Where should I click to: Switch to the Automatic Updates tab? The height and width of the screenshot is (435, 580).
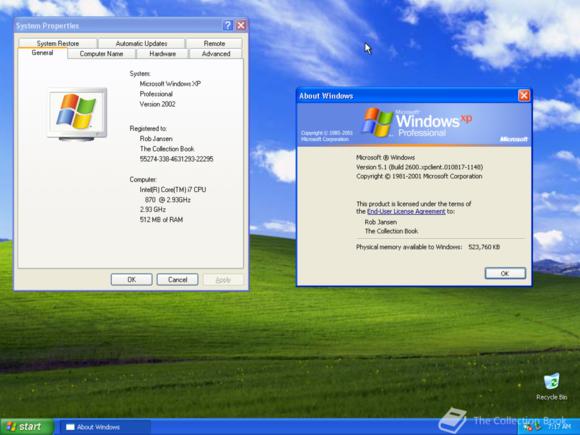[141, 43]
